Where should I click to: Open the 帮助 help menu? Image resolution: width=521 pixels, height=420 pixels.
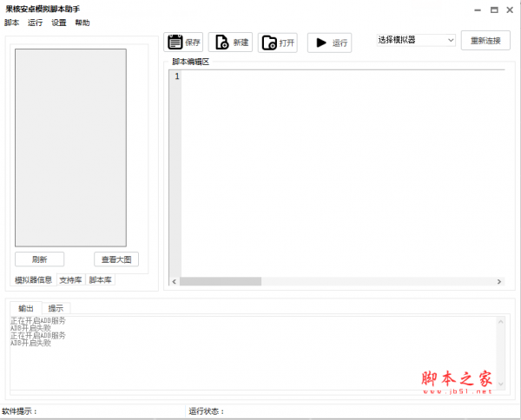point(82,23)
